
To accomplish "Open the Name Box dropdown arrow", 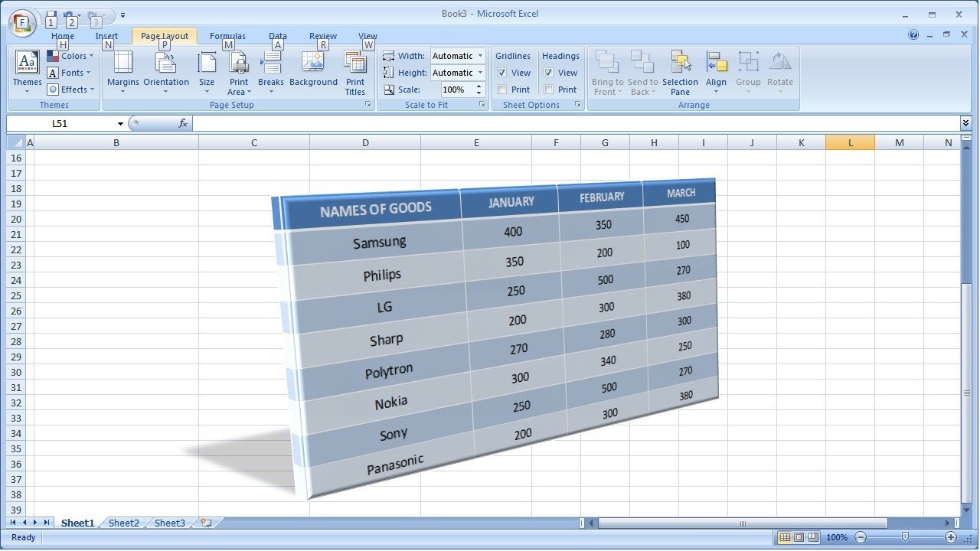I will pos(120,123).
